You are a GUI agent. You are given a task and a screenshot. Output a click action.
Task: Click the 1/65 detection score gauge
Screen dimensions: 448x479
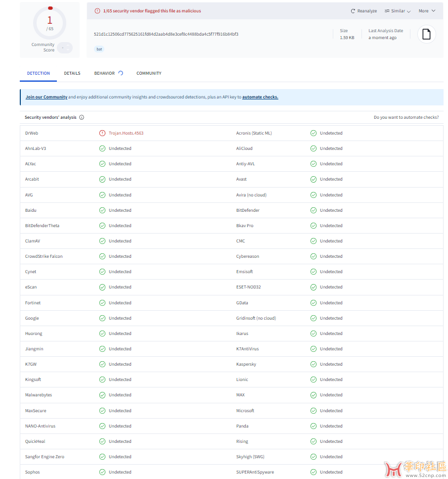[50, 23]
